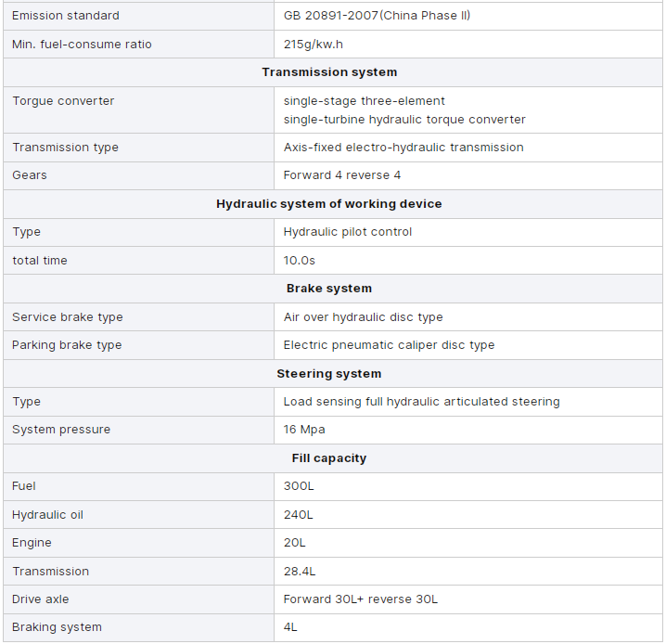Select the GB 20891-2007 (China Phase II) value
The image size is (666, 644).
[x=377, y=16]
